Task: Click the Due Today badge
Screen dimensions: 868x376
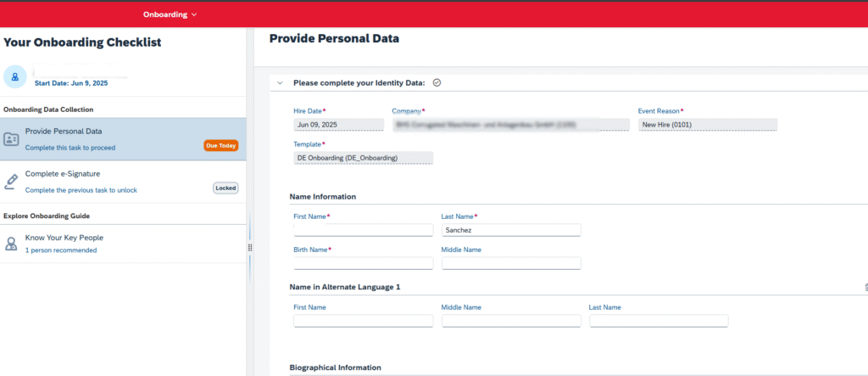Action: (220, 146)
